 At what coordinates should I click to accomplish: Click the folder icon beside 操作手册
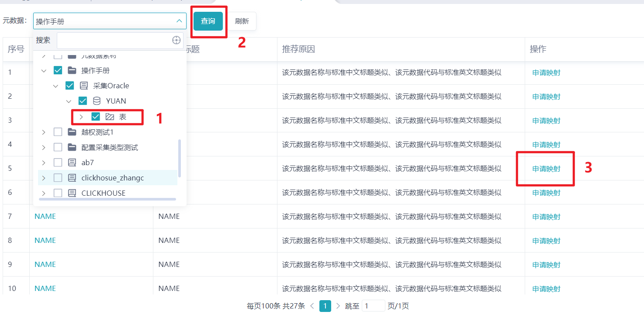click(72, 70)
